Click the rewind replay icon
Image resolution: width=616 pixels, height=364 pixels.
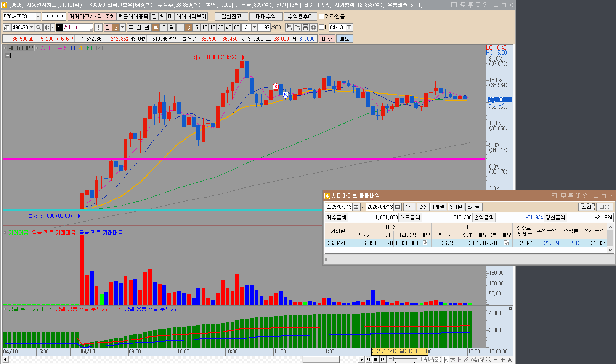click(x=368, y=359)
